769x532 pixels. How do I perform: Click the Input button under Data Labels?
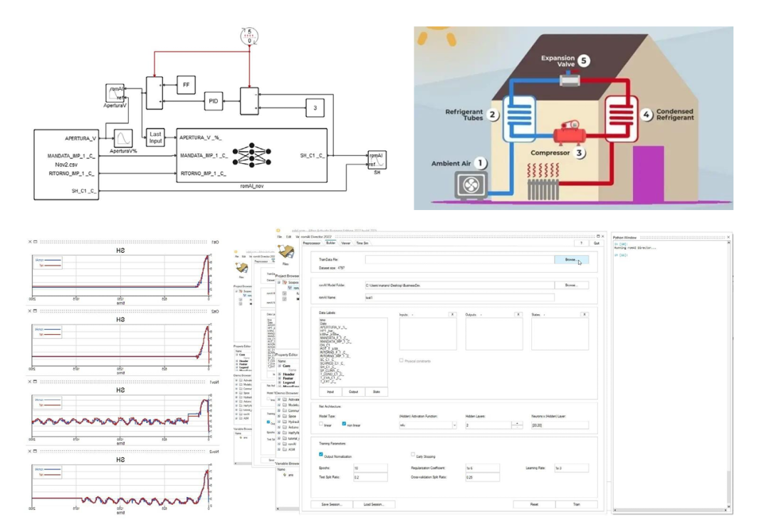click(x=330, y=392)
